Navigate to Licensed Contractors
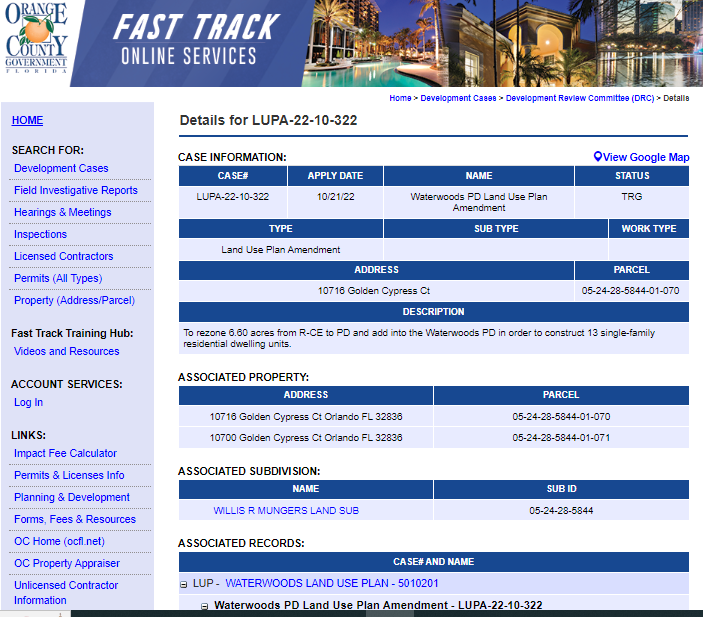This screenshot has height=617, width=703. coord(63,256)
